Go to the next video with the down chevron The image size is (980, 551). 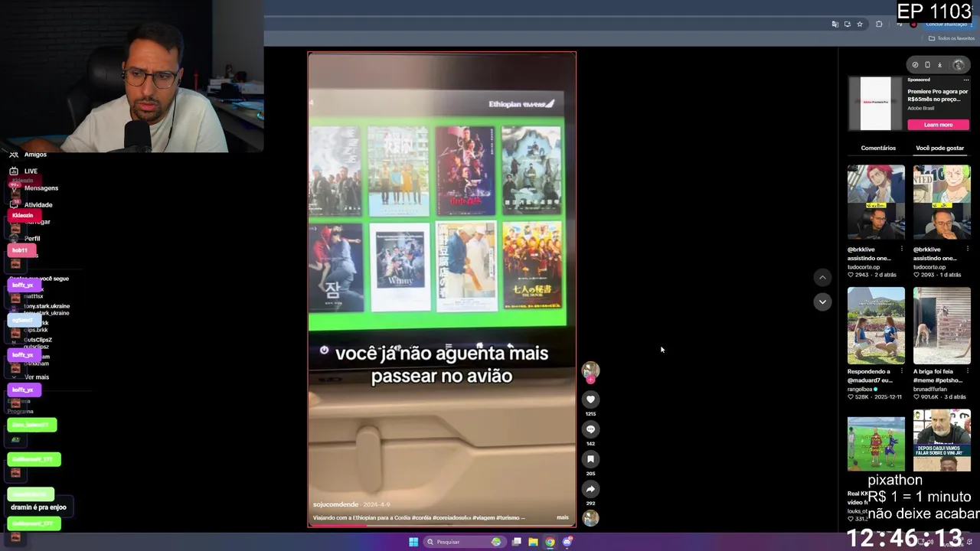[822, 302]
